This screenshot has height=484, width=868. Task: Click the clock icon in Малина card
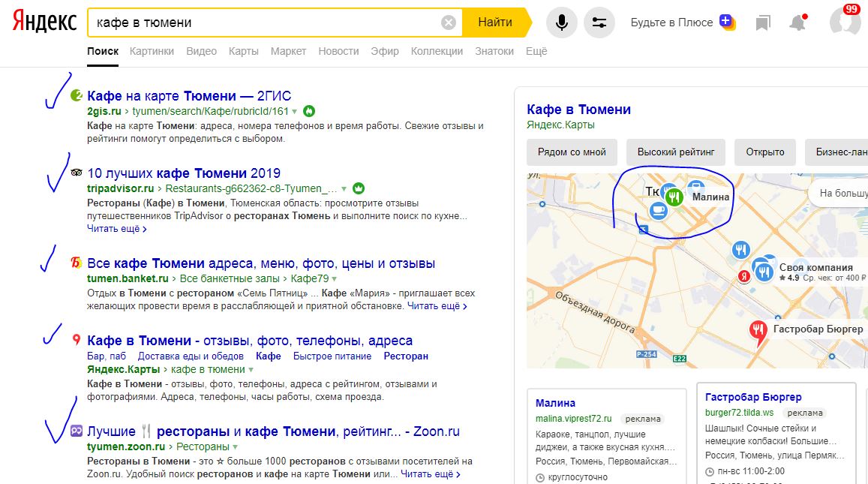pos(539,477)
